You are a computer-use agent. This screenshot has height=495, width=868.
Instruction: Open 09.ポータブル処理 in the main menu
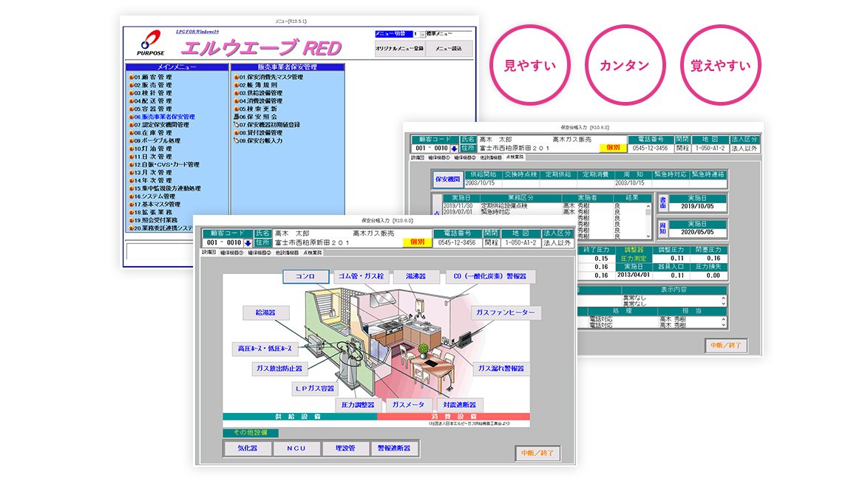pyautogui.click(x=157, y=140)
